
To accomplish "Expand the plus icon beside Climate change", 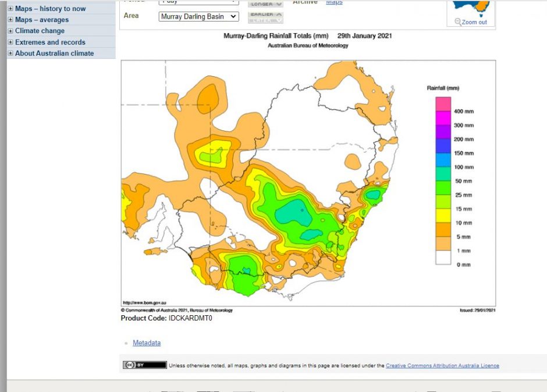I will coord(10,31).
